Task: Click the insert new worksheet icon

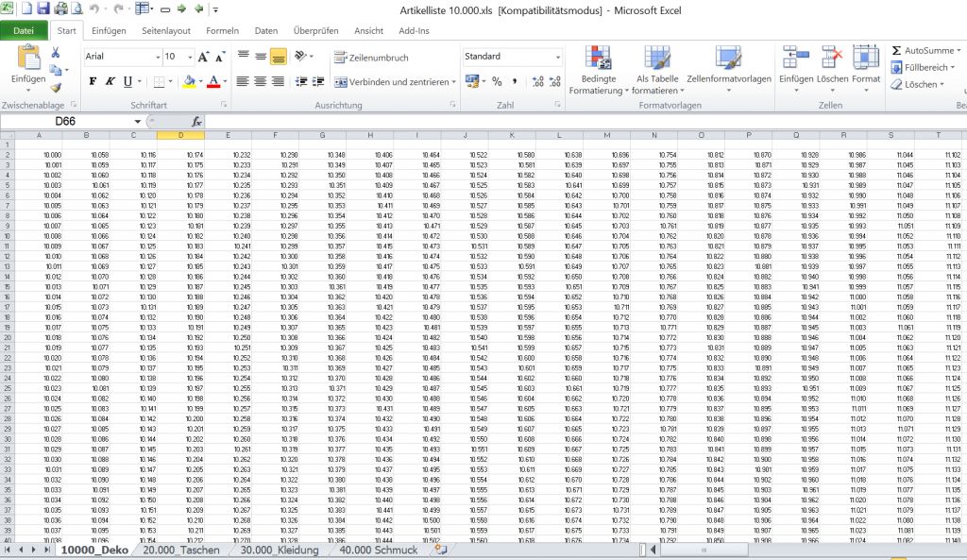Action: point(440,550)
